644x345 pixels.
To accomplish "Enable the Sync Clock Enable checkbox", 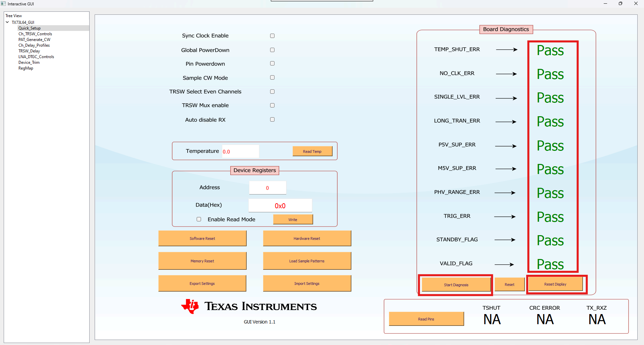I will pos(272,36).
